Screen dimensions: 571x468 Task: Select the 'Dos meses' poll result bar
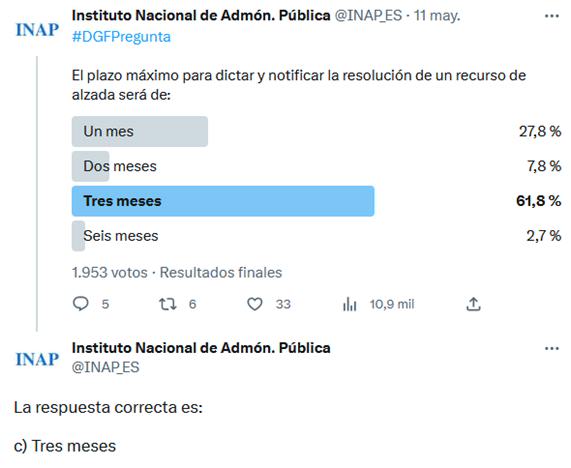(x=90, y=166)
